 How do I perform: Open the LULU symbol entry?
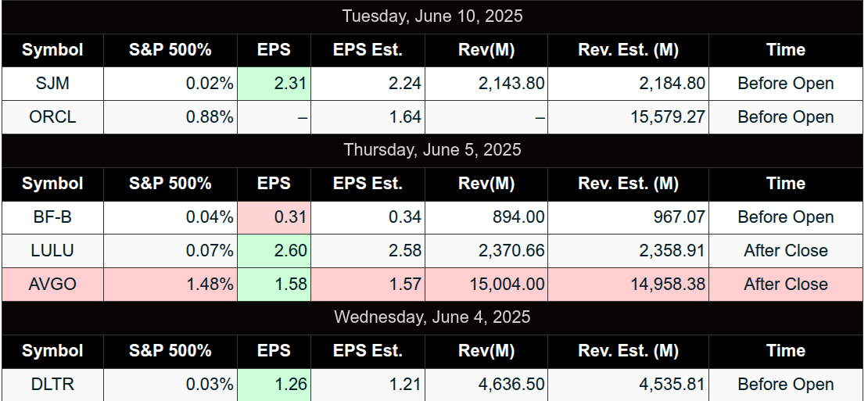52,251
